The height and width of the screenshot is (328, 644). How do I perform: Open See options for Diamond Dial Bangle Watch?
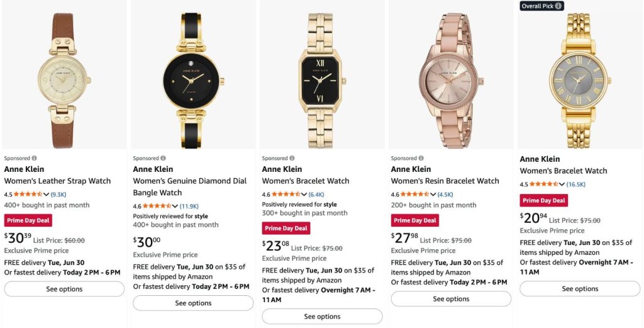click(193, 303)
